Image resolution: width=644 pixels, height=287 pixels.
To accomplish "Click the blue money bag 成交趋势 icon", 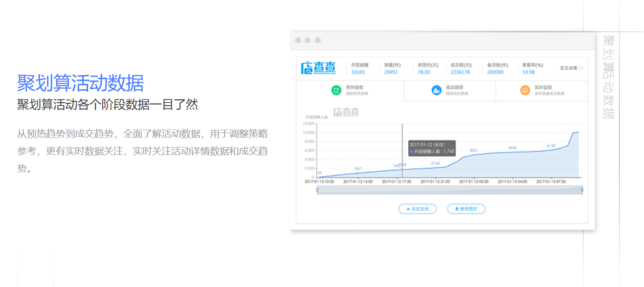I will pyautogui.click(x=436, y=90).
